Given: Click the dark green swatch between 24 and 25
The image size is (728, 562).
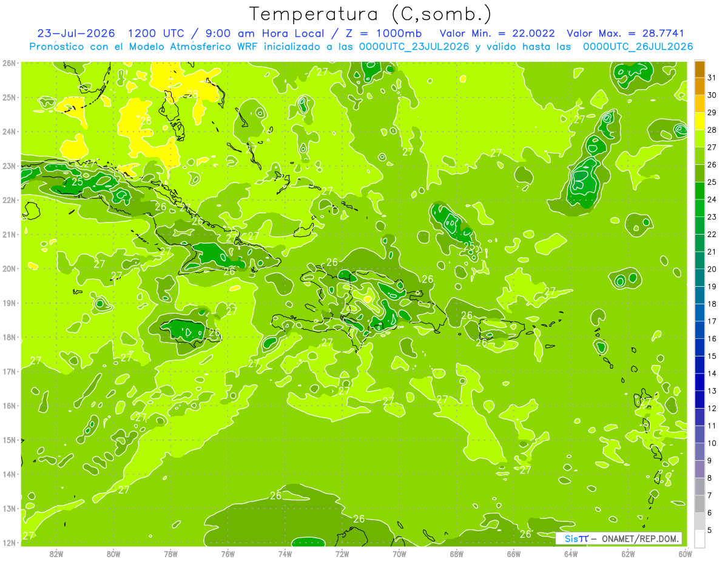Looking at the screenshot, I should [x=700, y=191].
